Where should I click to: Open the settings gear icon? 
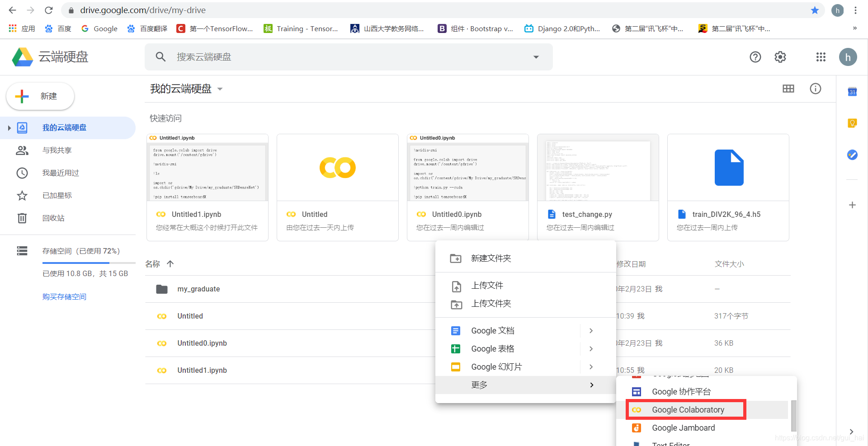(x=780, y=57)
